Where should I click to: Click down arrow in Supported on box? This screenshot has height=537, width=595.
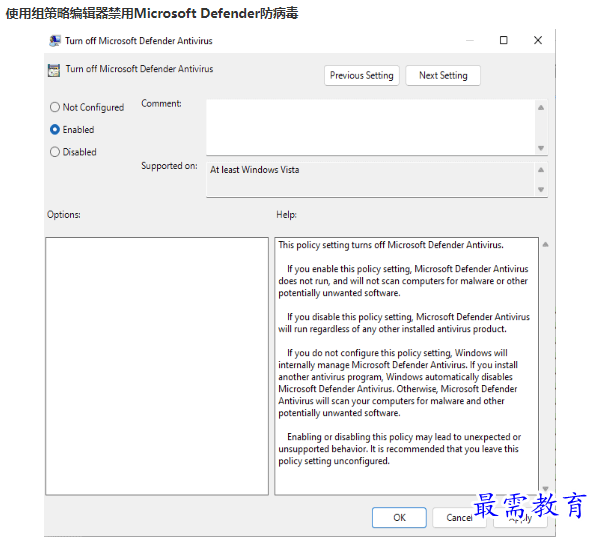541,189
